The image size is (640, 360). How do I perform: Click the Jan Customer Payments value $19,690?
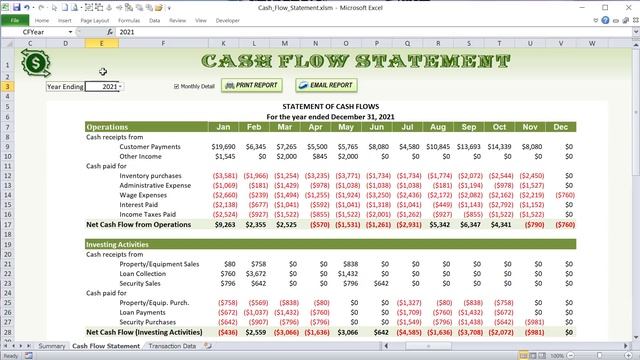223,147
